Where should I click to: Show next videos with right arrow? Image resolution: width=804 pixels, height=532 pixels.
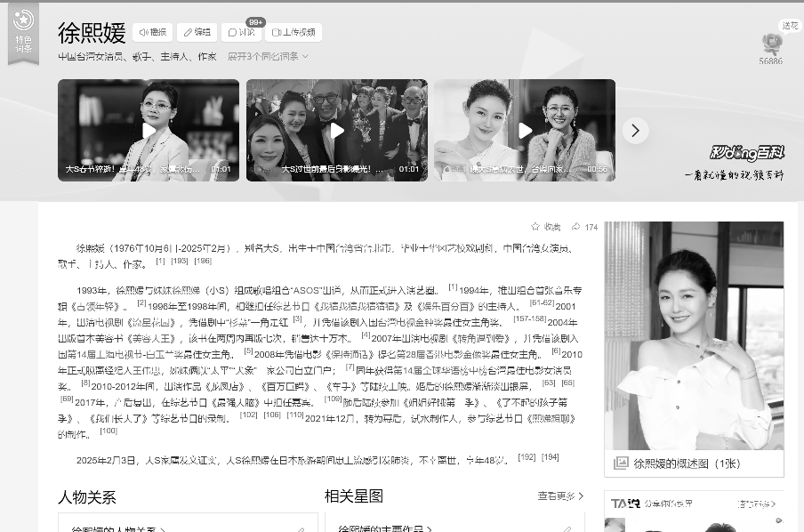634,131
